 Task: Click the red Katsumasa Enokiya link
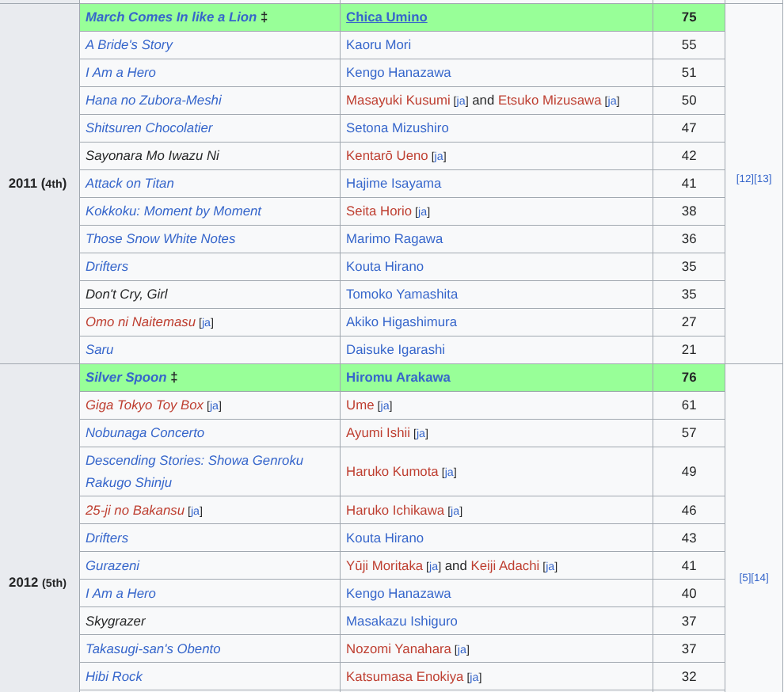pos(405,676)
